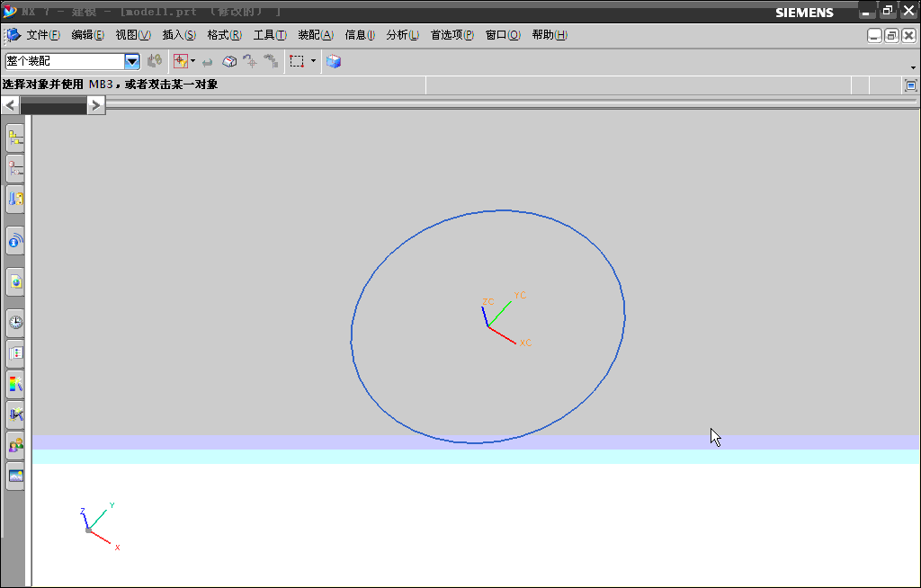Screen dimensions: 921x588
Task: Open the 插入 menu
Action: (177, 35)
